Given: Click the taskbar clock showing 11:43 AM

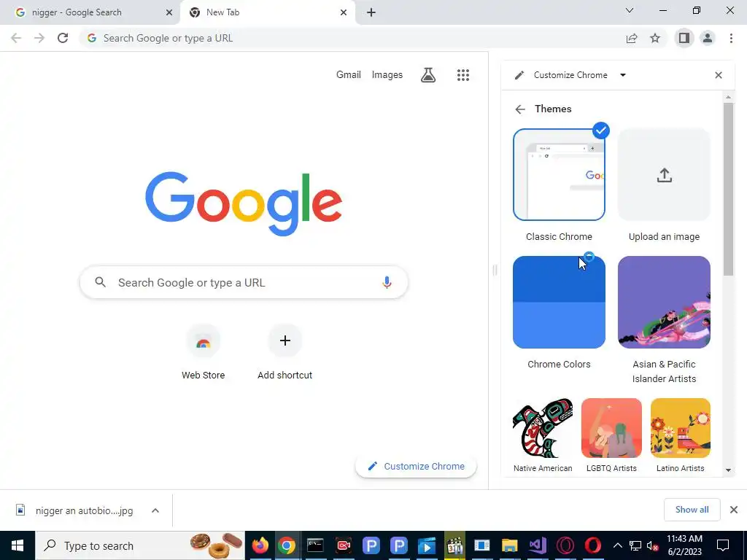Looking at the screenshot, I should click(684, 545).
